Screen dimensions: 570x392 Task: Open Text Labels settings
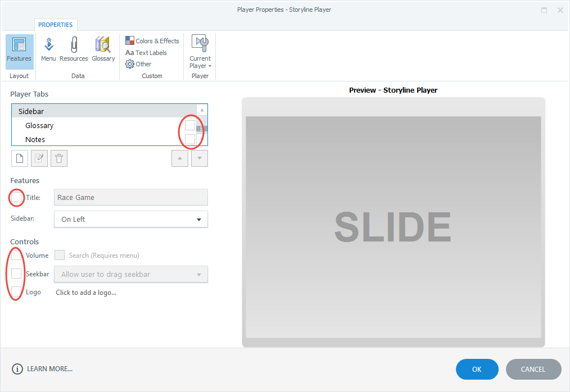tap(146, 53)
